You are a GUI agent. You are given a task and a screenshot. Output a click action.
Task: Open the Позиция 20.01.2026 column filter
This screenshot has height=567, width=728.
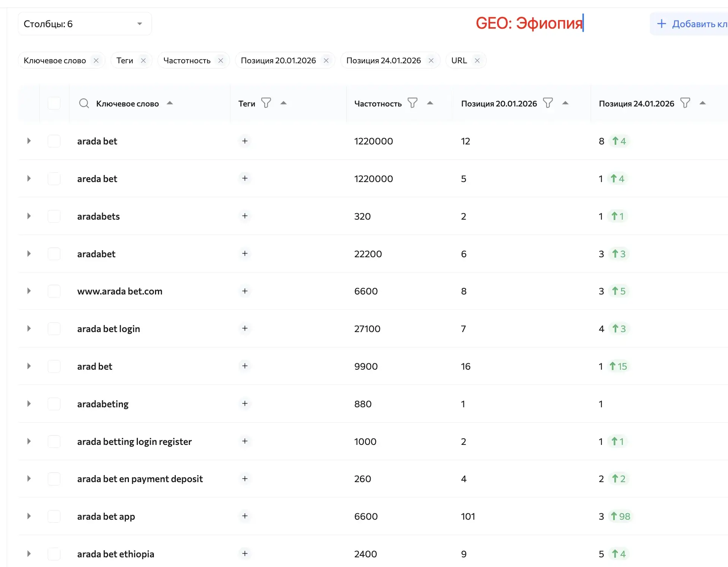(548, 103)
